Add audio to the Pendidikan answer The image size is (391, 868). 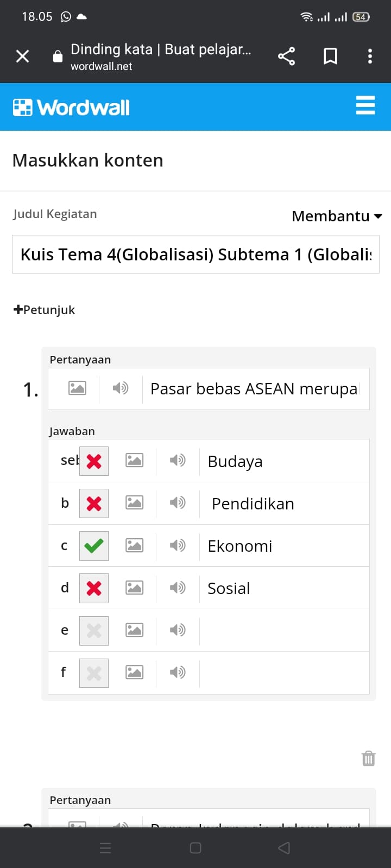[178, 502]
